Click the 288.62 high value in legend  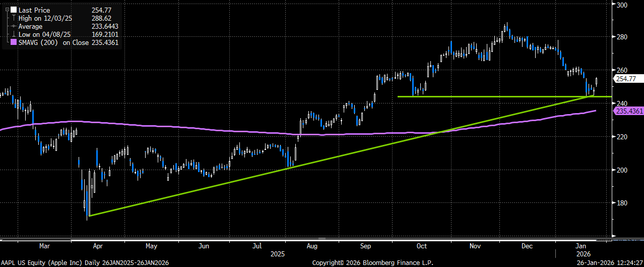(x=101, y=18)
